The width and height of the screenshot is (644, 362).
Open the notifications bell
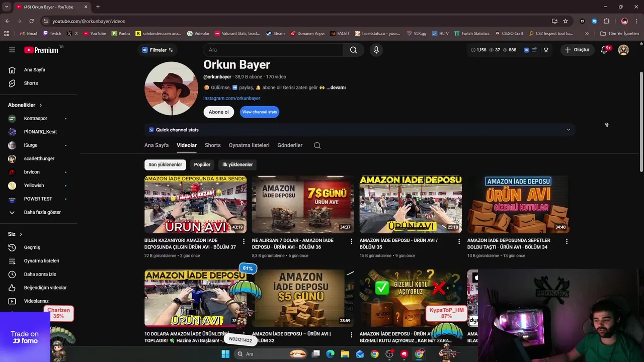[x=604, y=50]
